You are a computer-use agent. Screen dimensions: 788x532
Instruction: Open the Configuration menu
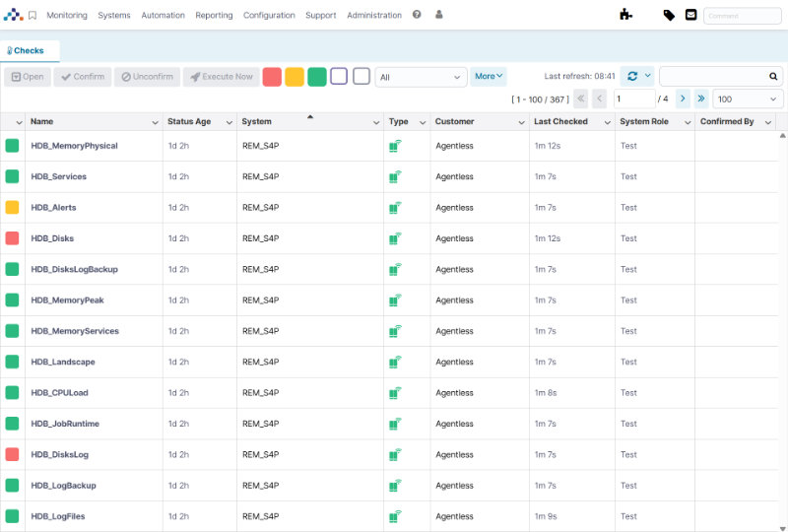click(269, 15)
